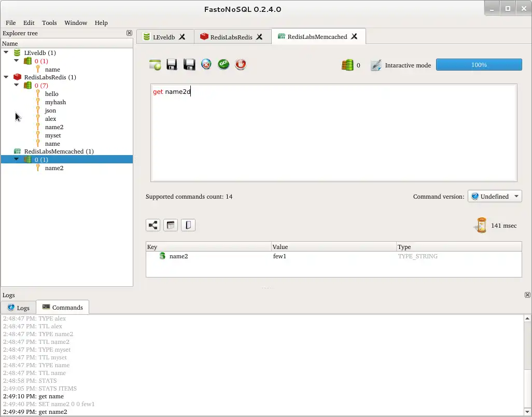Click the logs scroll-down arrow
Screen dimensions: 532x417
pos(527,412)
